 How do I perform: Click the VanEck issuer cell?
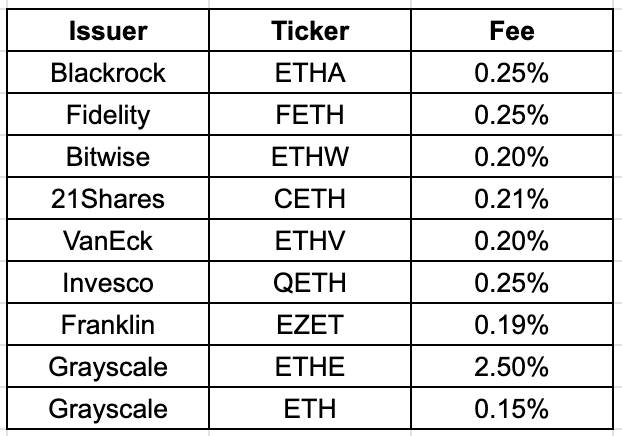pyautogui.click(x=108, y=240)
